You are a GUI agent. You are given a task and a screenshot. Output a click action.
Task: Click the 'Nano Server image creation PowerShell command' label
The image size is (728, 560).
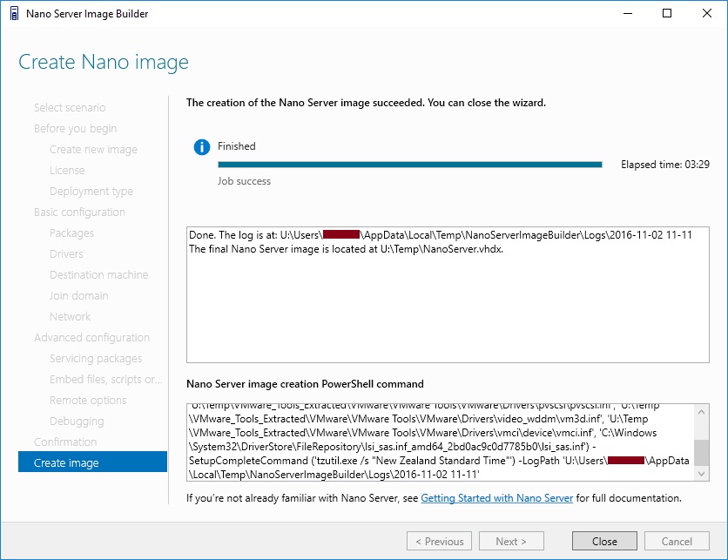click(305, 384)
